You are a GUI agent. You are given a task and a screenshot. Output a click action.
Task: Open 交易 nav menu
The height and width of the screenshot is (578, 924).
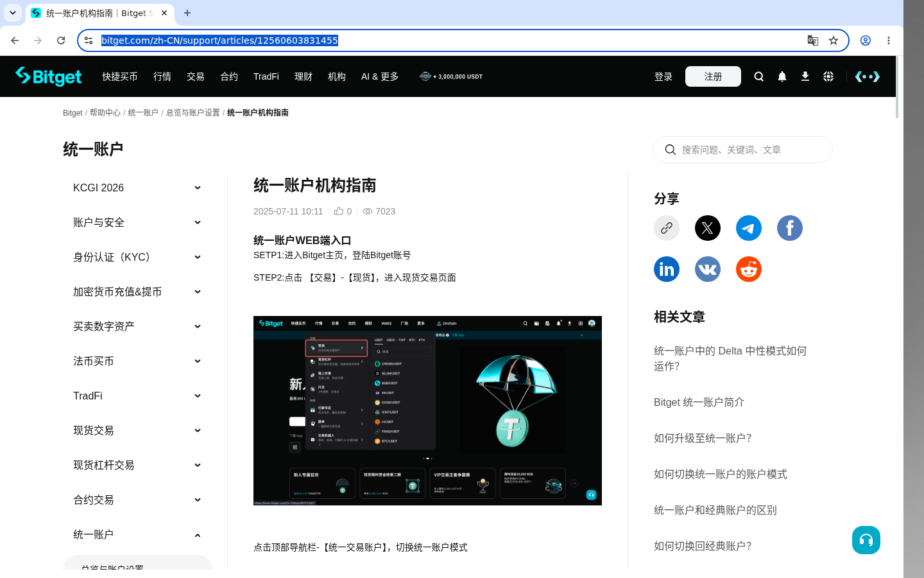click(x=196, y=76)
